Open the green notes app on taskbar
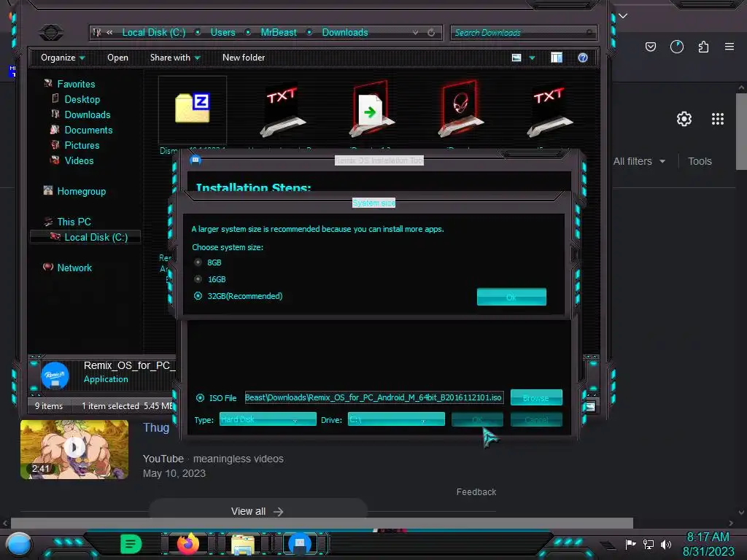This screenshot has height=560, width=747. click(x=131, y=544)
